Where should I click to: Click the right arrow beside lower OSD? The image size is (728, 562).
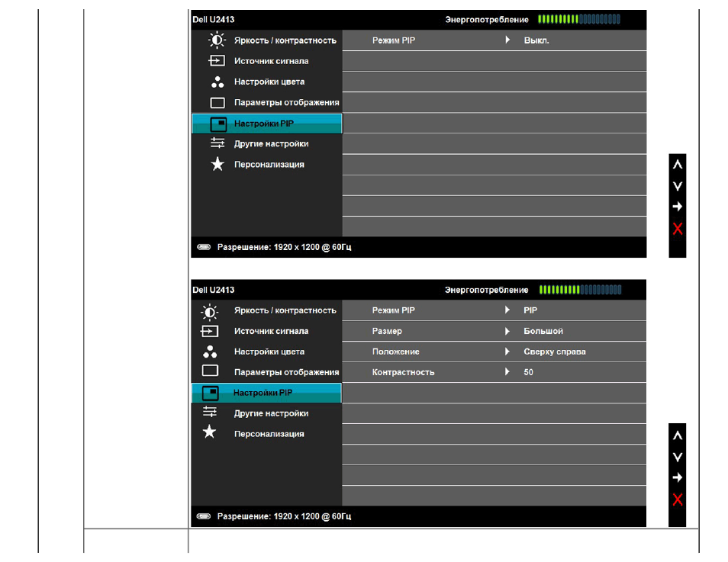click(678, 477)
